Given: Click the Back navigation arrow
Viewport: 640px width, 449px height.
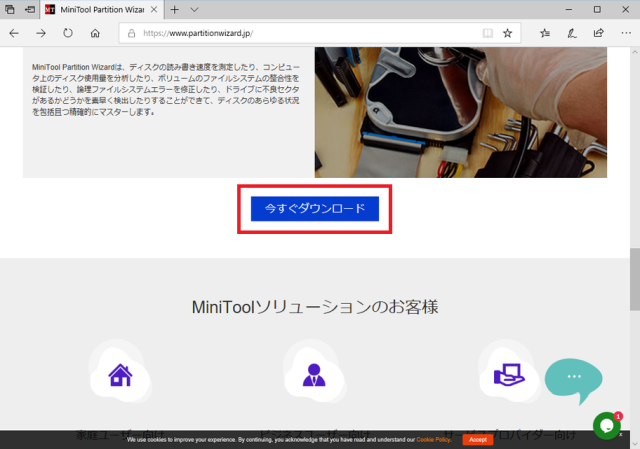Looking at the screenshot, I should point(14,33).
